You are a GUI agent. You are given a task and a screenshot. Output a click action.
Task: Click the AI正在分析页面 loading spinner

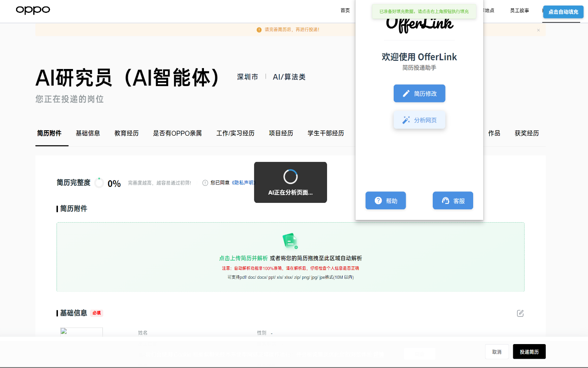point(290,177)
